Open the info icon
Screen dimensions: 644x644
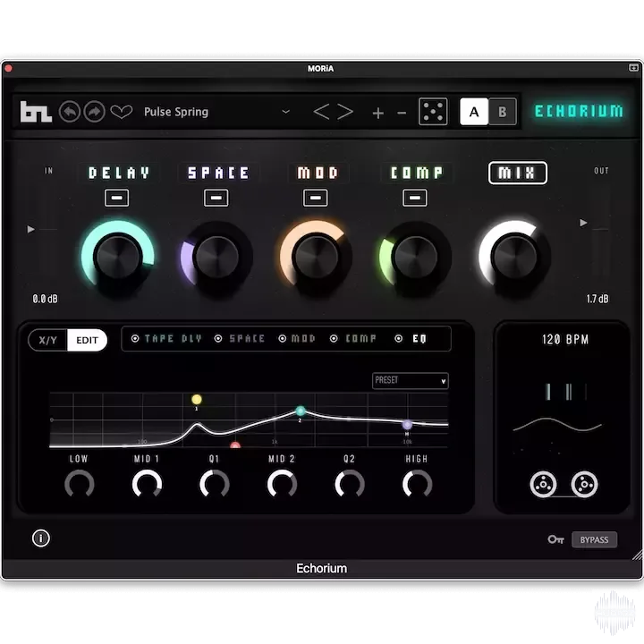41,538
